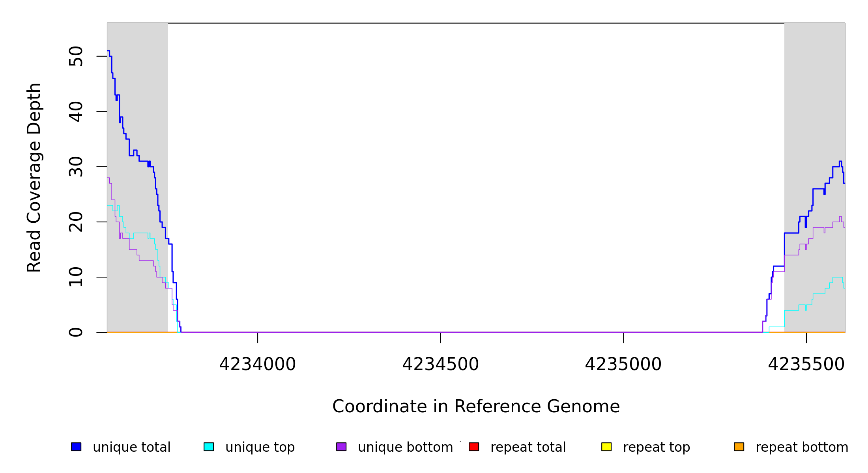
Task: Click the "unique bottom" legend text
Action: tap(405, 447)
